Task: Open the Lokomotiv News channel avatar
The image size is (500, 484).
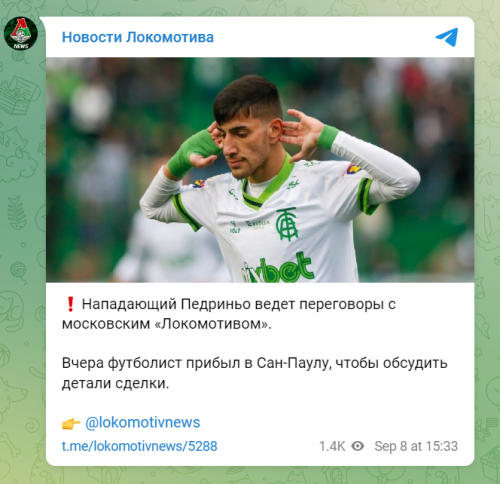Action: (x=21, y=34)
